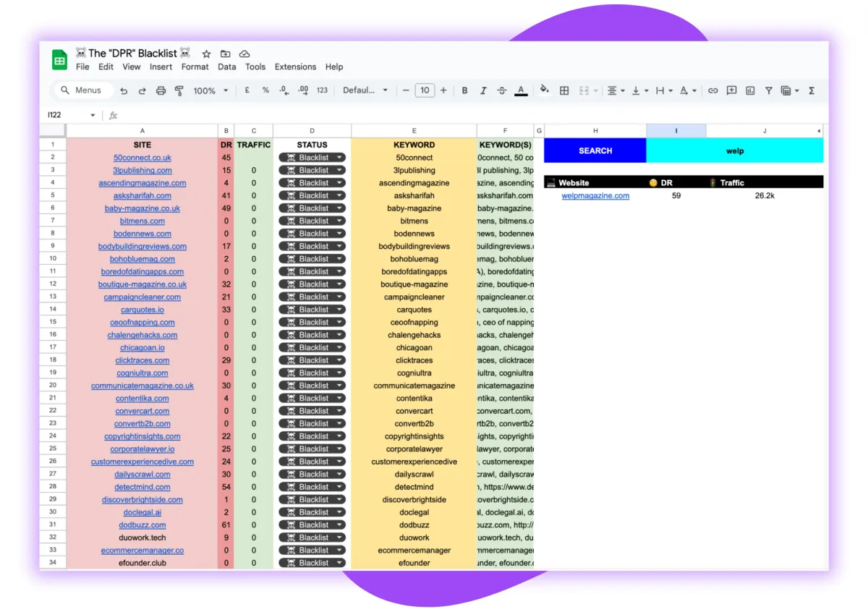868x612 pixels.
Task: Click the name box showing I122
Action: pyautogui.click(x=72, y=115)
